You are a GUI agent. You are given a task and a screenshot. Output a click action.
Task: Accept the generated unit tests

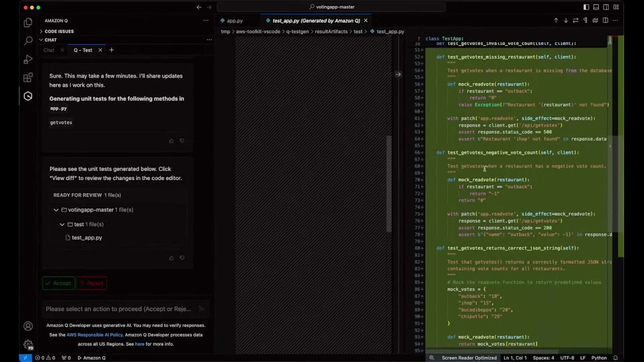(58, 283)
